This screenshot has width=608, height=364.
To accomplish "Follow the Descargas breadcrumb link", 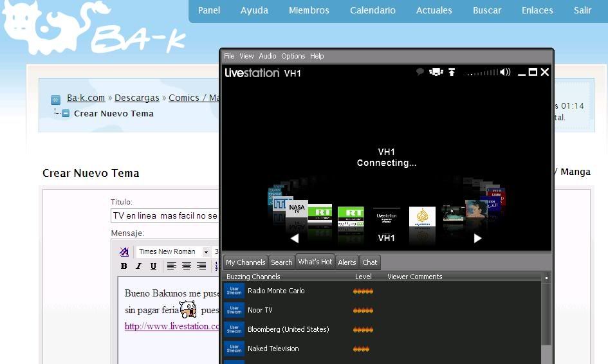I will coord(137,98).
